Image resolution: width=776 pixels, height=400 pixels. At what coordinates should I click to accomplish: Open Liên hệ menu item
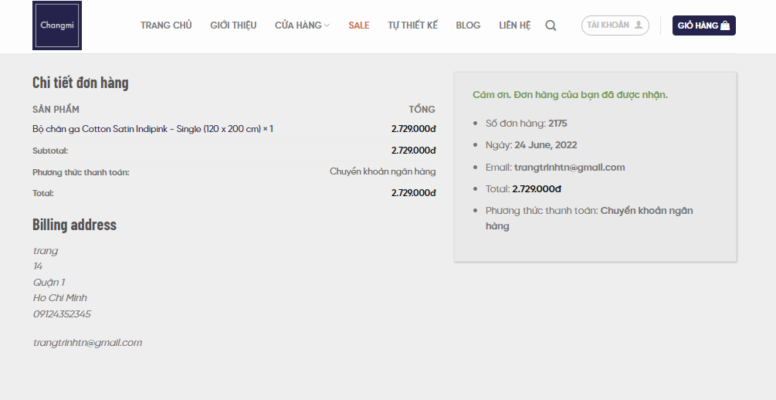pyautogui.click(x=515, y=25)
